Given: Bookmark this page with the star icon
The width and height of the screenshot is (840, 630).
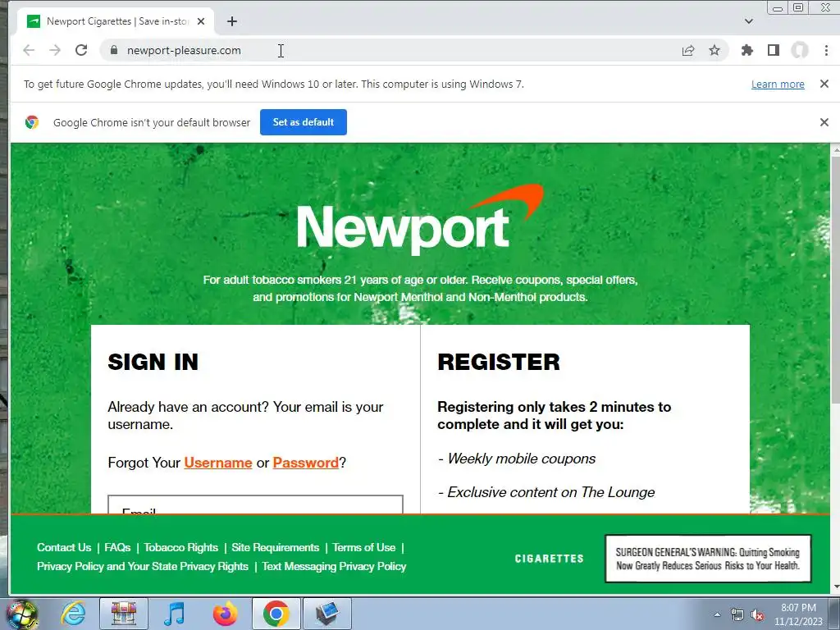Looking at the screenshot, I should pos(714,50).
